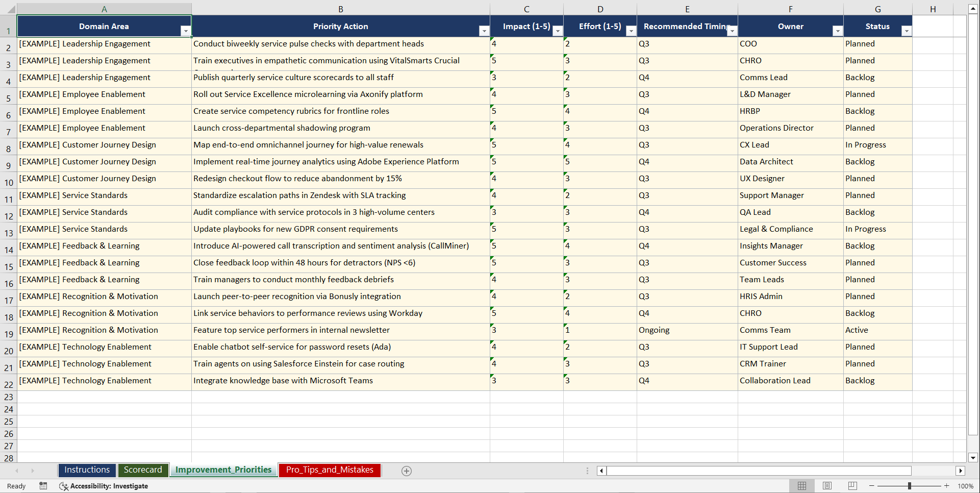
Task: Open the Recommended Timing filter dropdown
Action: (x=733, y=31)
